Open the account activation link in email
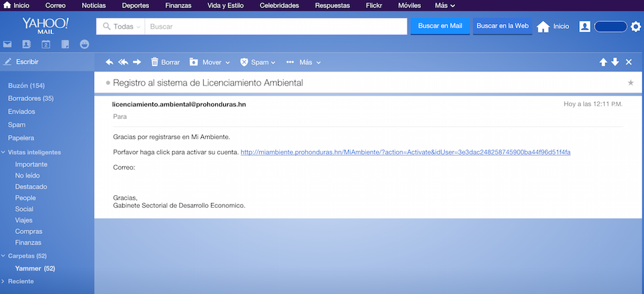 point(406,152)
